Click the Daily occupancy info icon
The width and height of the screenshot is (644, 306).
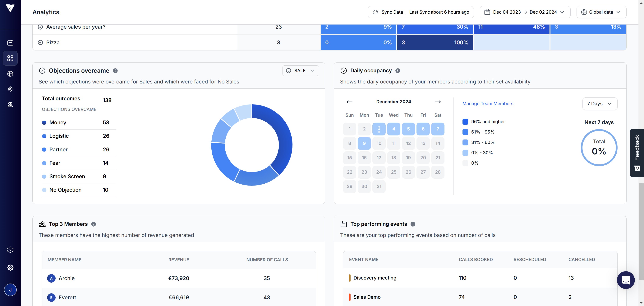(398, 71)
